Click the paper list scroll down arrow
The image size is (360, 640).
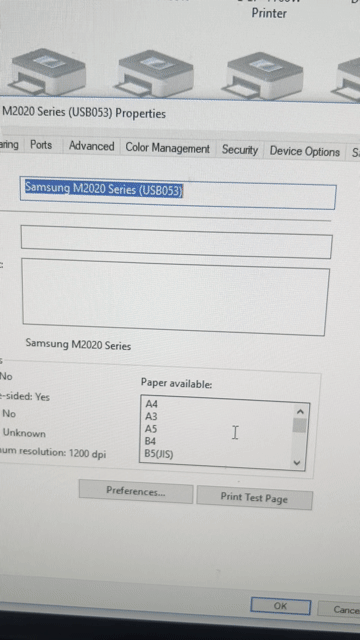coord(297,463)
